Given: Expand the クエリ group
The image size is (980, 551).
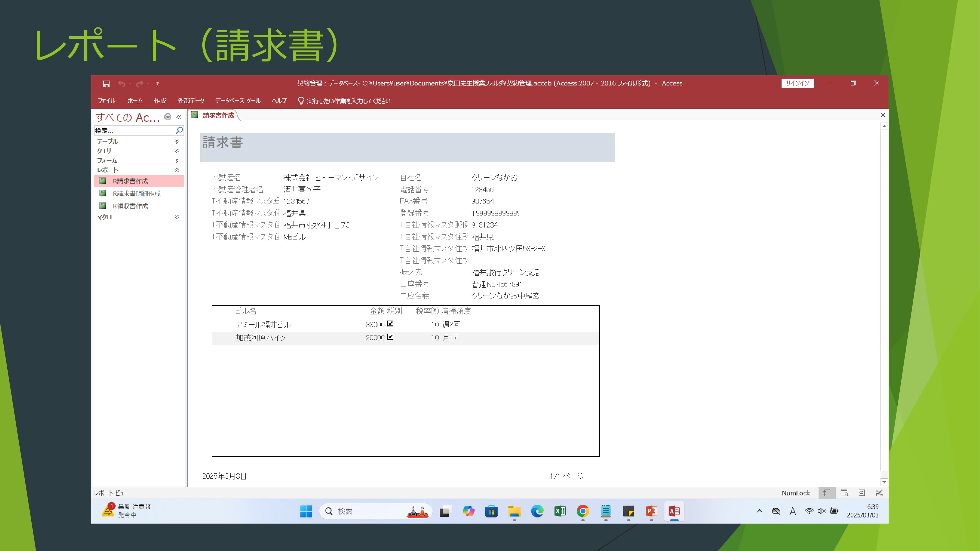Looking at the screenshot, I should tap(177, 151).
